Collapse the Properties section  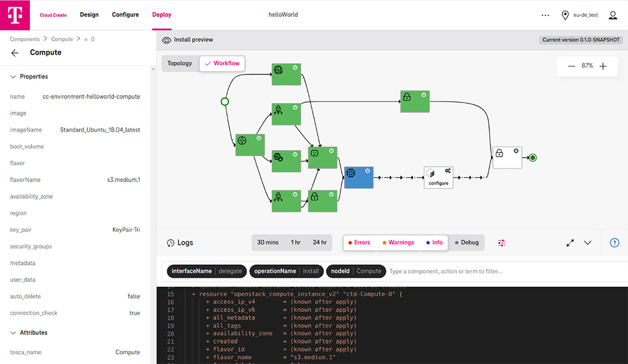[14, 77]
